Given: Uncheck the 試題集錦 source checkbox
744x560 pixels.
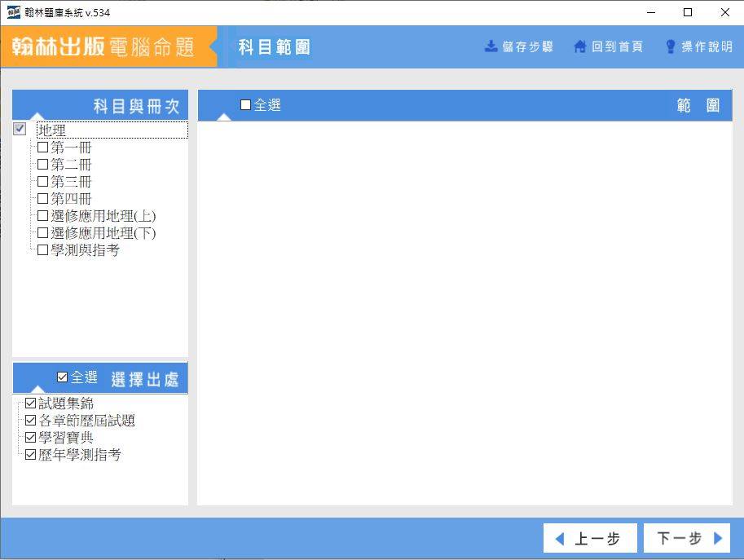Looking at the screenshot, I should tap(31, 403).
